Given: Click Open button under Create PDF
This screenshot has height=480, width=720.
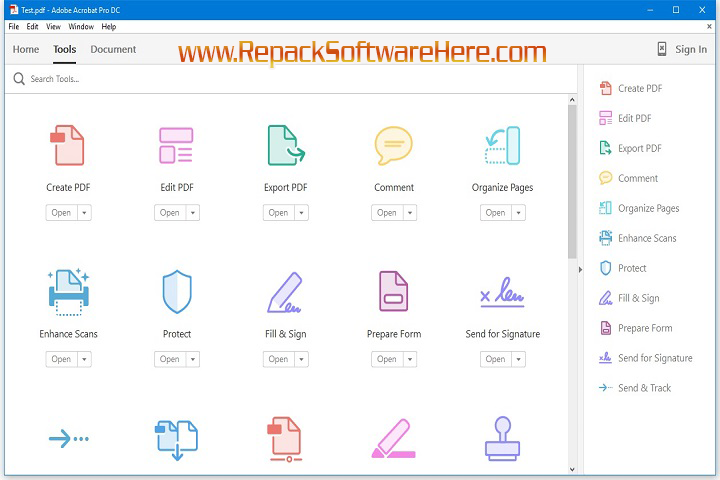Looking at the screenshot, I should click(62, 213).
